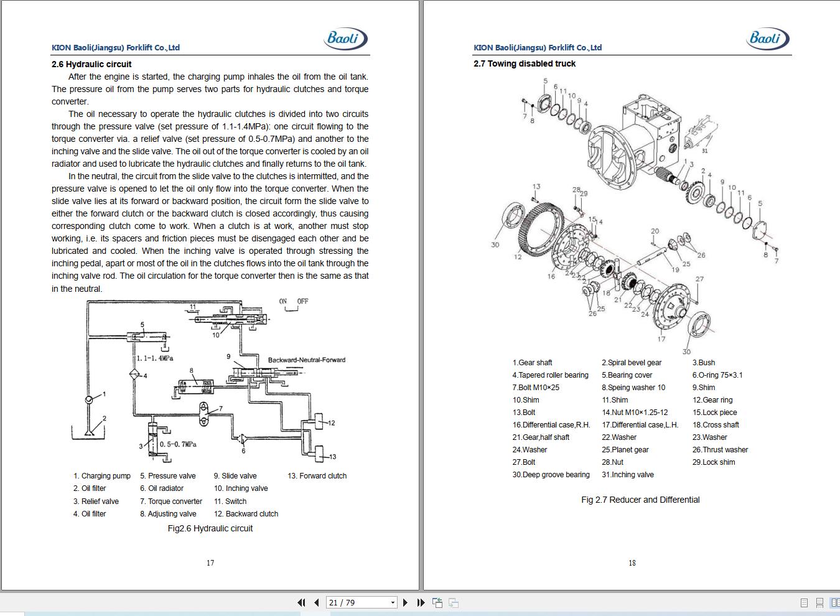This screenshot has width=840, height=616.
Task: Click page number 18 at page bottom
Action: (x=632, y=563)
